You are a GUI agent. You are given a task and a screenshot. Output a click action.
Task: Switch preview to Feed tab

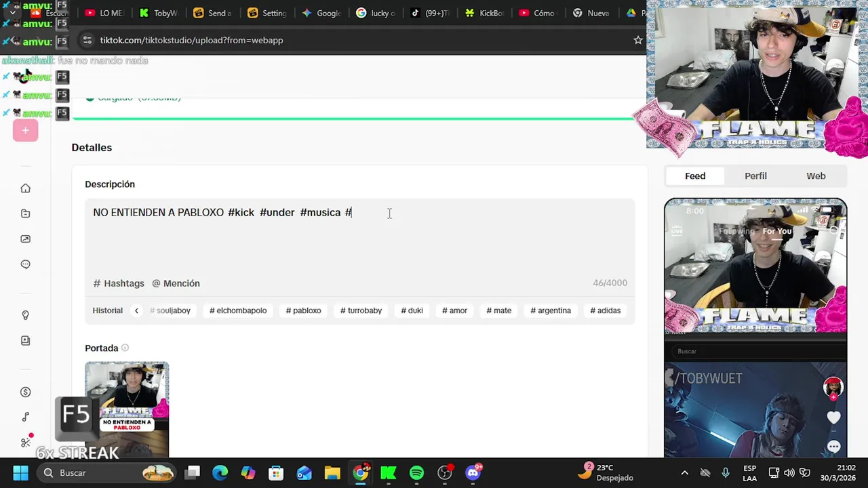pos(695,176)
